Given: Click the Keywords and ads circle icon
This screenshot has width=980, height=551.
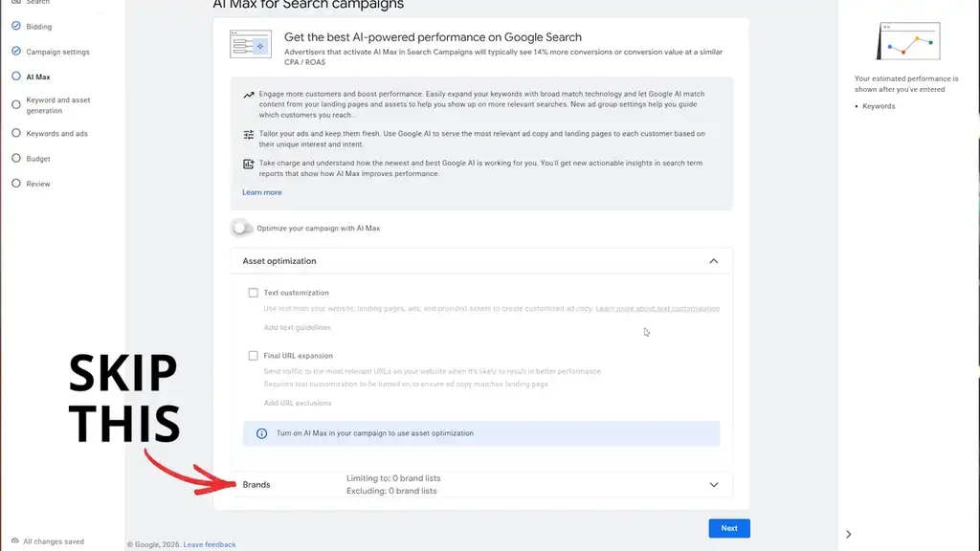Looking at the screenshot, I should tap(16, 132).
